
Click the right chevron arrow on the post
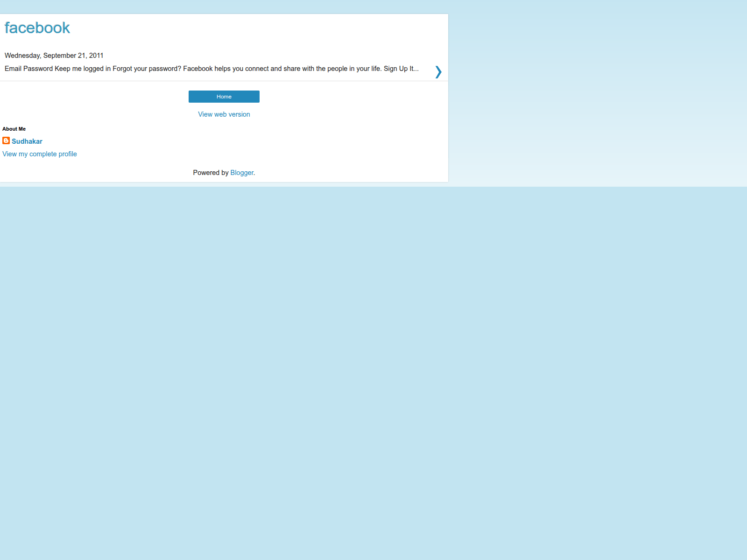point(438,71)
